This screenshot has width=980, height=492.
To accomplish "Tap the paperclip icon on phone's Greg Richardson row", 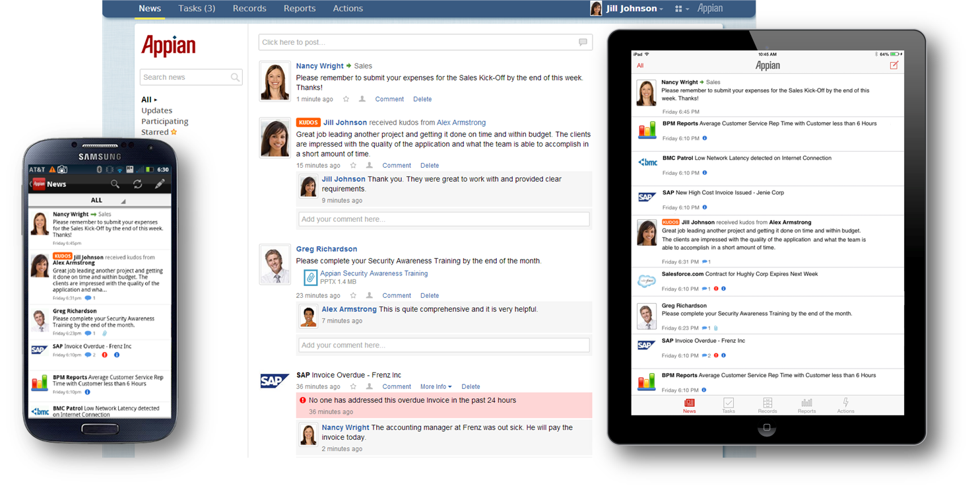I will [104, 334].
